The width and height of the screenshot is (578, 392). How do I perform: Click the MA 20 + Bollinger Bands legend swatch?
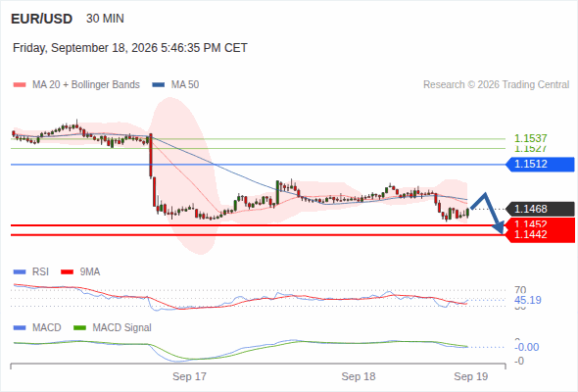(20, 85)
